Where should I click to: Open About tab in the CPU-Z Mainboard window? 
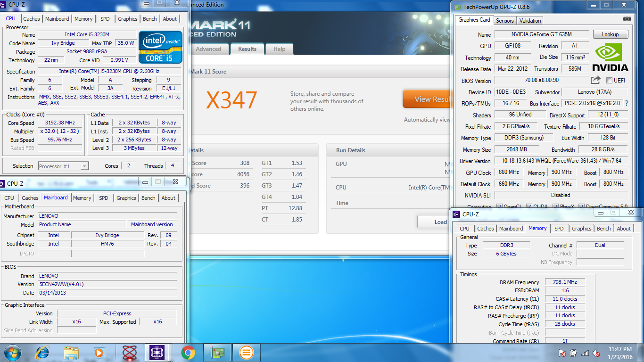168,198
